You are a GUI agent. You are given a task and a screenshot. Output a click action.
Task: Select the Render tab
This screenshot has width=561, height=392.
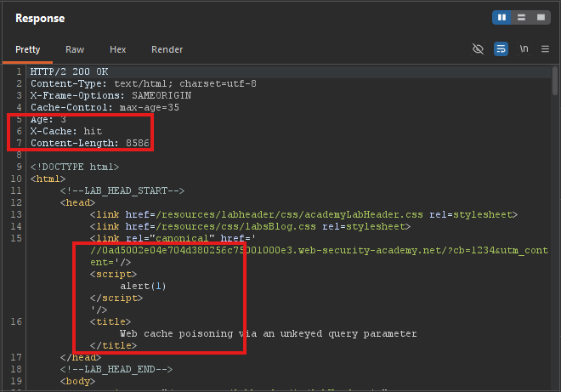(167, 49)
